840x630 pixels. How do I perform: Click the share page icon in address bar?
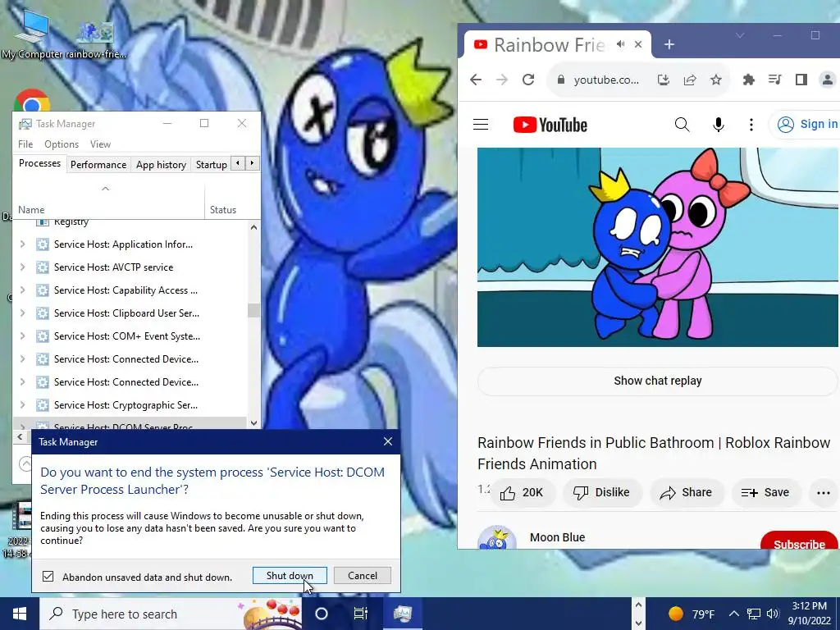[x=689, y=80]
